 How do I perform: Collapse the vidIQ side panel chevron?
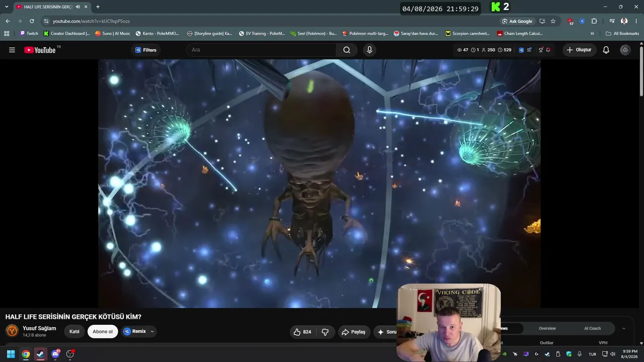click(x=624, y=328)
